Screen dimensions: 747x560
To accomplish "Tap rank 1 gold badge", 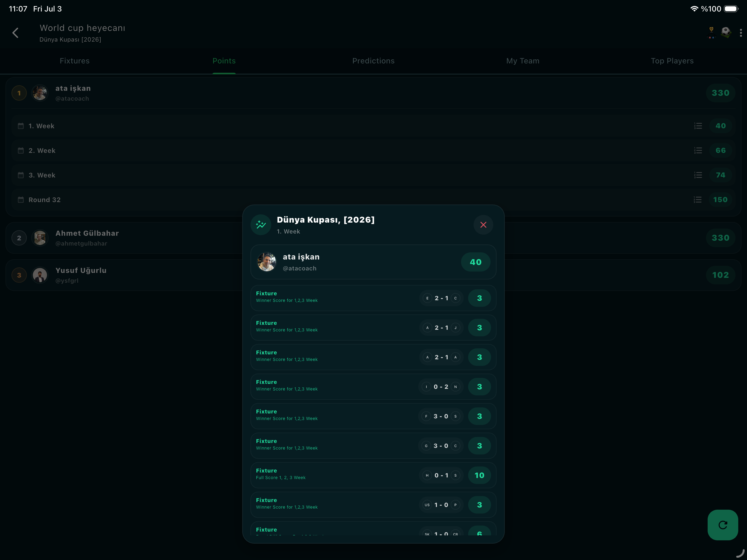I will coord(19,93).
